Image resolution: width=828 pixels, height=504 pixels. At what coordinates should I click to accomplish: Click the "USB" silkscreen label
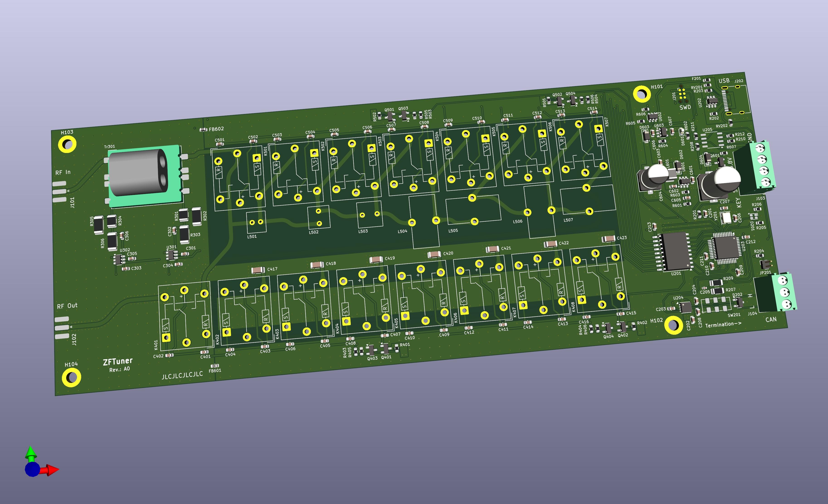click(724, 81)
